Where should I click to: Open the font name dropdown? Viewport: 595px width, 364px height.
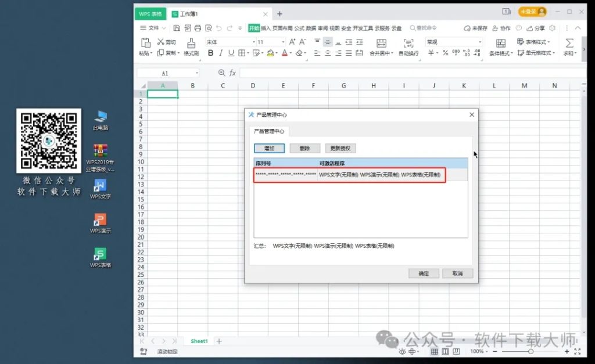(254, 42)
